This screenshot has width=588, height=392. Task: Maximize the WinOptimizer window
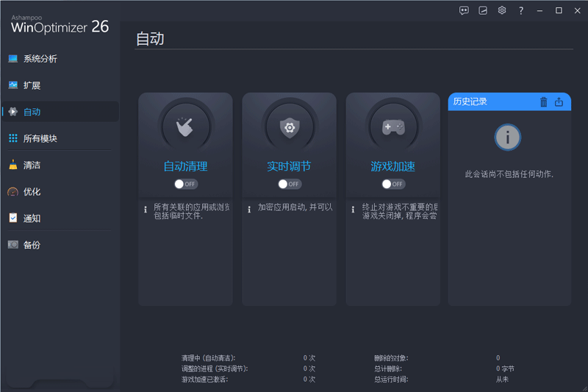[559, 10]
